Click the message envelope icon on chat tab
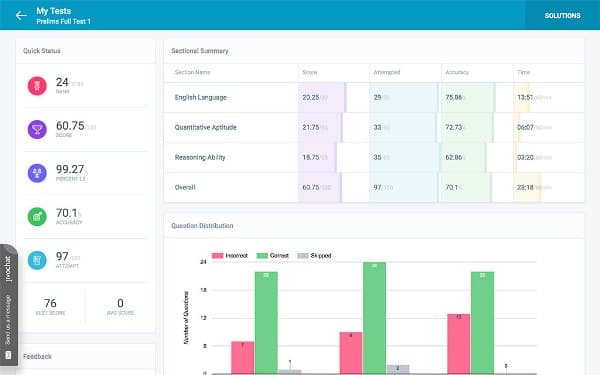 (8, 355)
